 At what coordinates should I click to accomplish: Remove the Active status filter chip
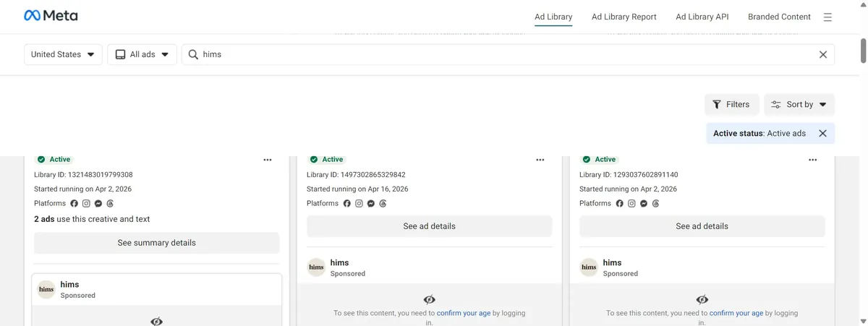point(822,133)
